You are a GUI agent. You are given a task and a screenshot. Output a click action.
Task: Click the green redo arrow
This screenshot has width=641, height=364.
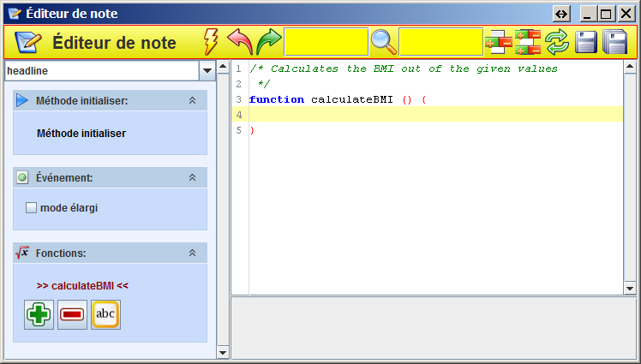point(268,42)
